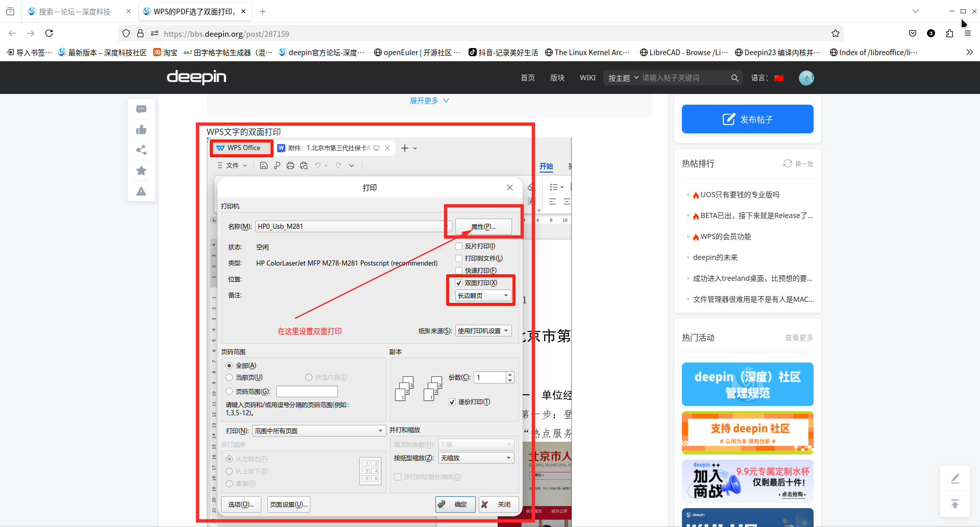
Task: Open 首页 in the deepin navigation
Action: tap(528, 78)
